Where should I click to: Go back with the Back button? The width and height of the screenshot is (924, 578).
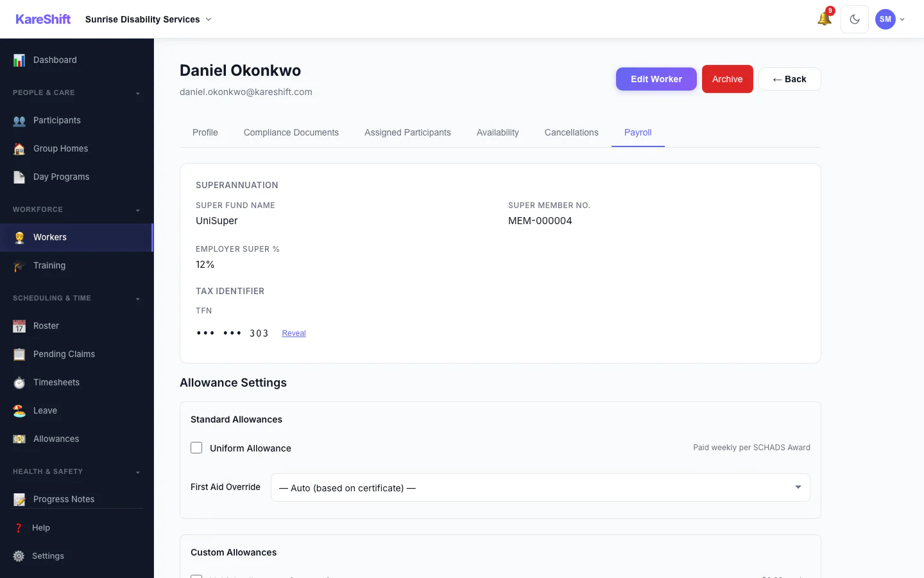[790, 79]
